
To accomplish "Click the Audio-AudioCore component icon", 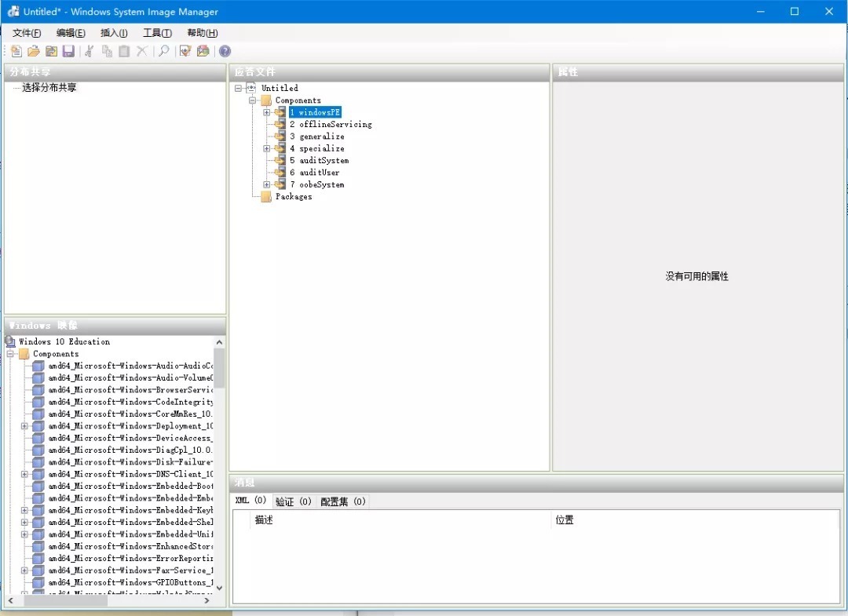I will pyautogui.click(x=38, y=366).
